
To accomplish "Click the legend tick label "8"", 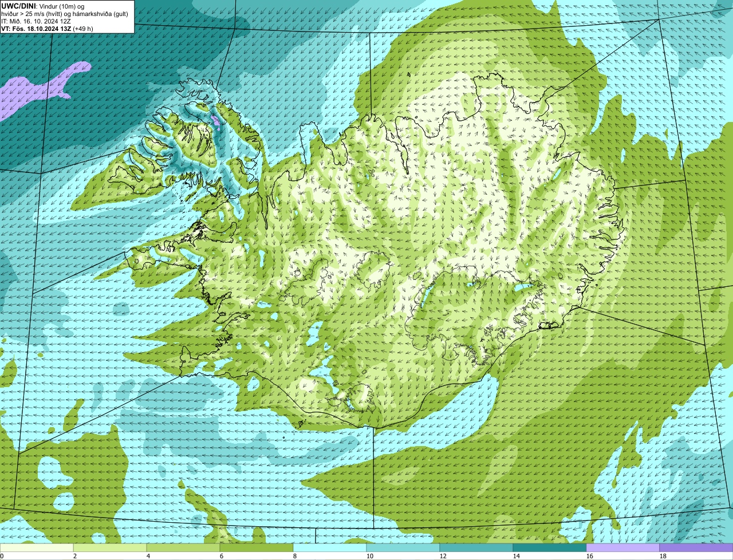I will click(x=295, y=556).
